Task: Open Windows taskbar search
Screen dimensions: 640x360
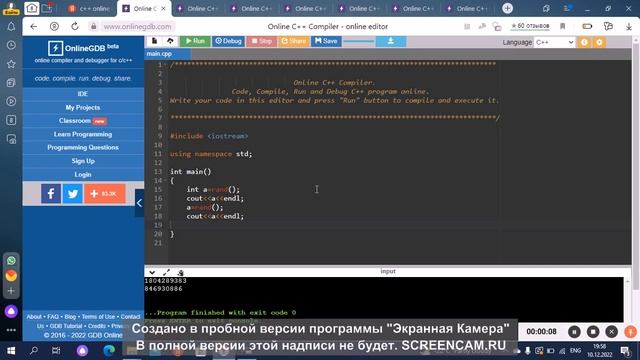Action: 34,351
